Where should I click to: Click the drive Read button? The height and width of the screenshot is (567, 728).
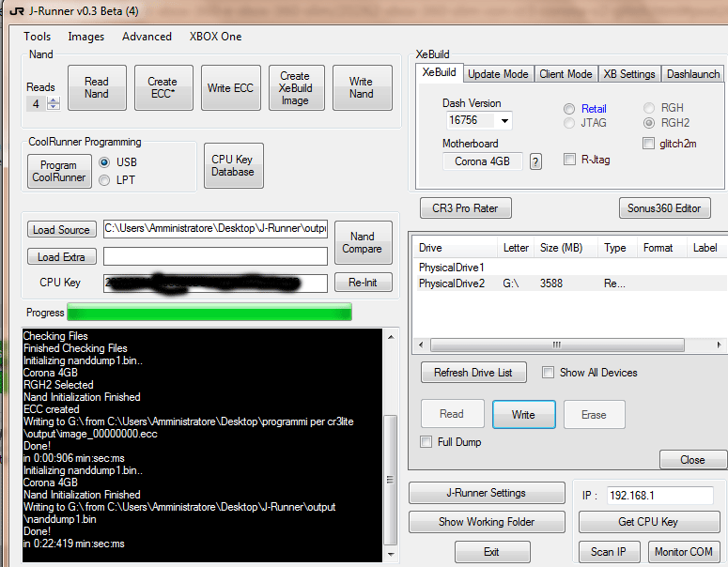tap(453, 414)
